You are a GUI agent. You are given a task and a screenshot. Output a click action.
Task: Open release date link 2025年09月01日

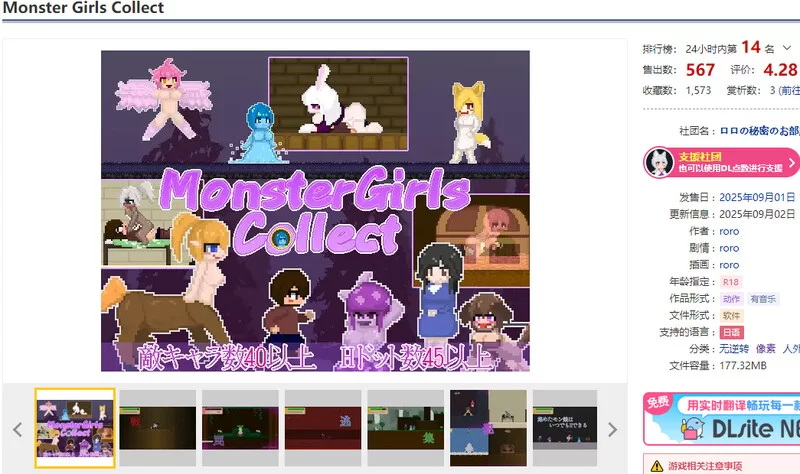(x=757, y=197)
